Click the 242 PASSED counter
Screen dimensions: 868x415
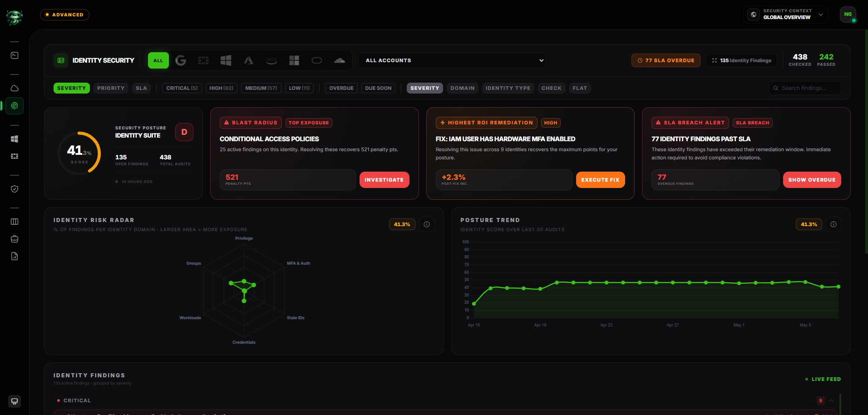click(826, 59)
